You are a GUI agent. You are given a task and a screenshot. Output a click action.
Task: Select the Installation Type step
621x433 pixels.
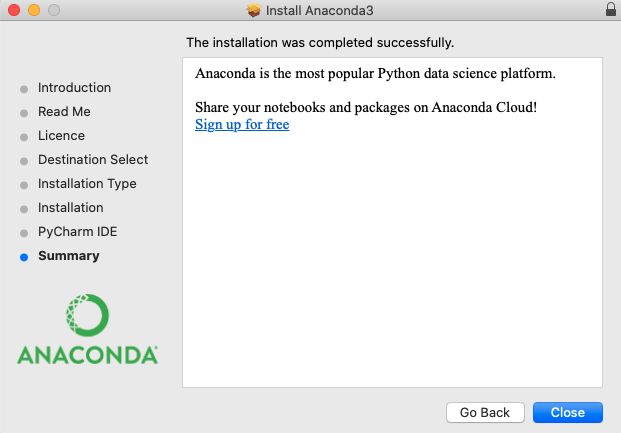[87, 184]
